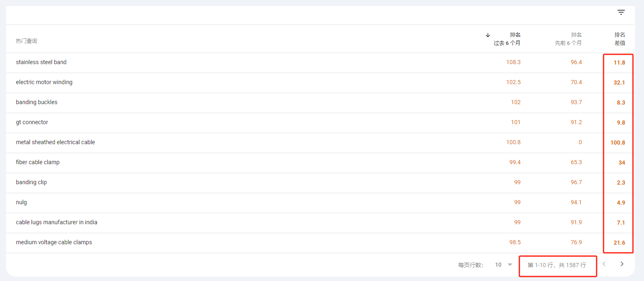
Task: Open query electric motor winding
Action: click(x=44, y=82)
